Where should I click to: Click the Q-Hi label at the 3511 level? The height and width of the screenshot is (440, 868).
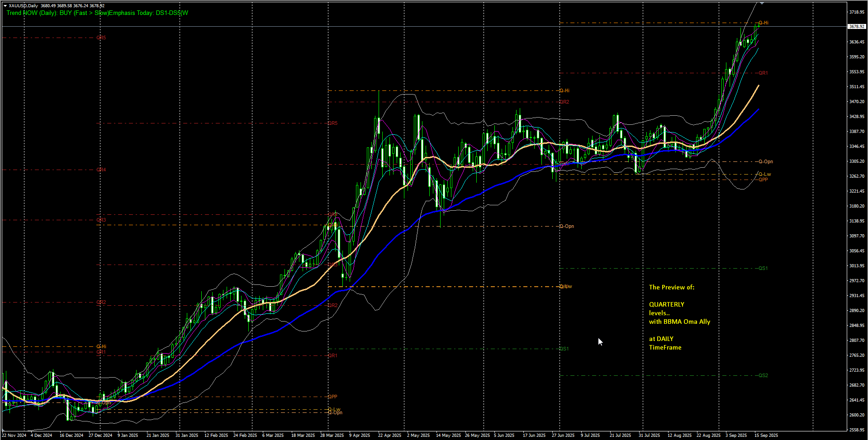(x=564, y=90)
